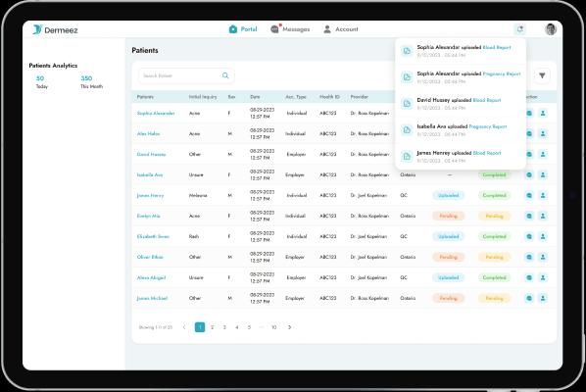Screen dimensions: 586x392
Task: Open patient Elizabeth Swan link
Action: pos(153,236)
